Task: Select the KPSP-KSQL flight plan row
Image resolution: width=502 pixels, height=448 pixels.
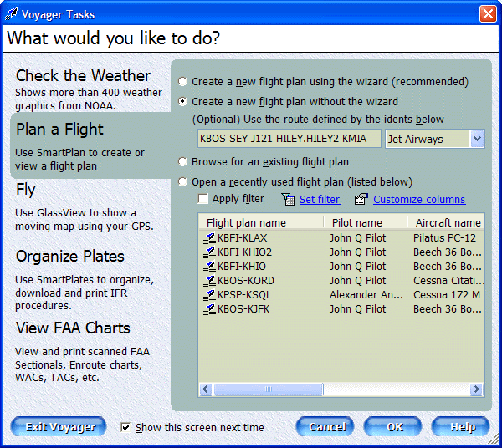Action: coord(341,295)
